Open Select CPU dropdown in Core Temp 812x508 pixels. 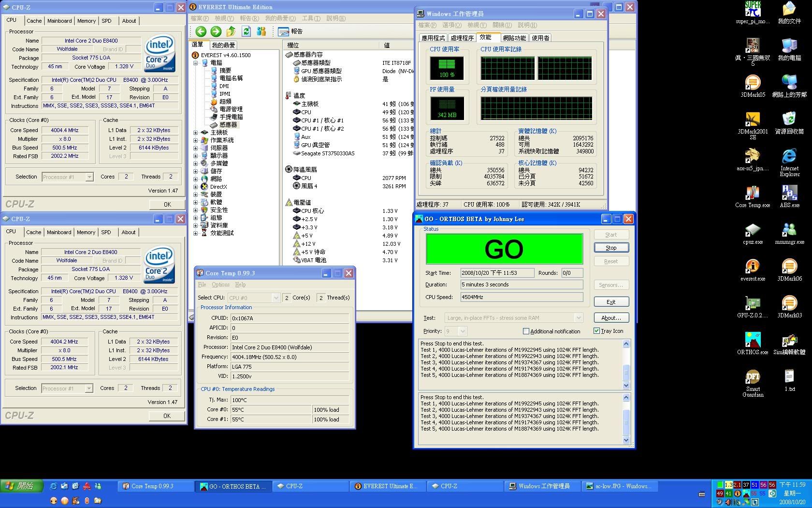275,298
